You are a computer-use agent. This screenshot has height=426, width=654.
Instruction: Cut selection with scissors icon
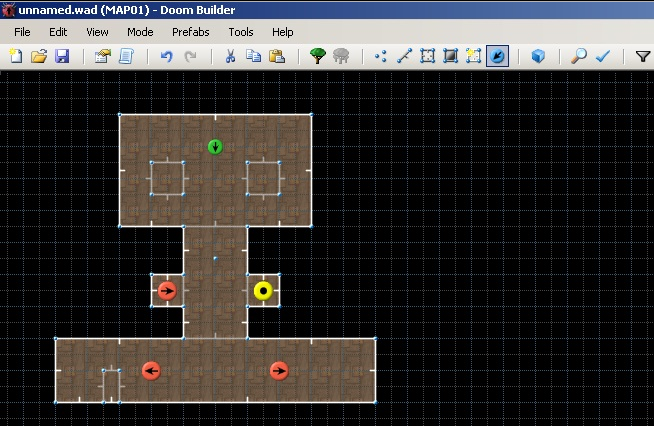pyautogui.click(x=230, y=55)
